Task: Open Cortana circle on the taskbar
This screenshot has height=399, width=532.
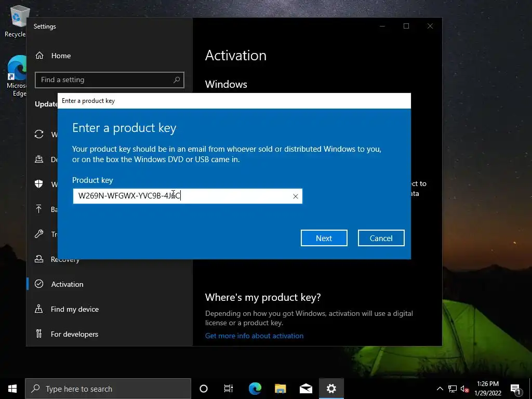Action: [x=204, y=389]
